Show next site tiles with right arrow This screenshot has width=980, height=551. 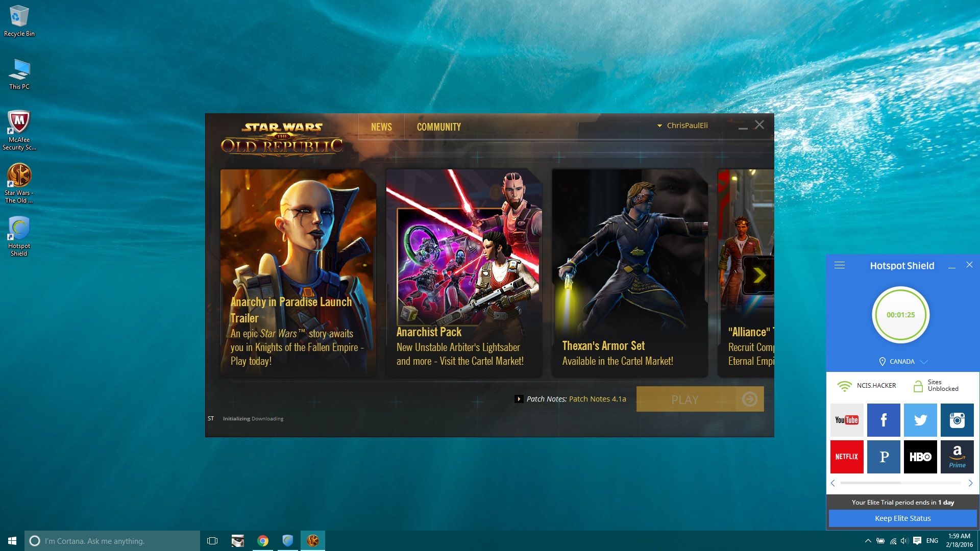coord(970,483)
